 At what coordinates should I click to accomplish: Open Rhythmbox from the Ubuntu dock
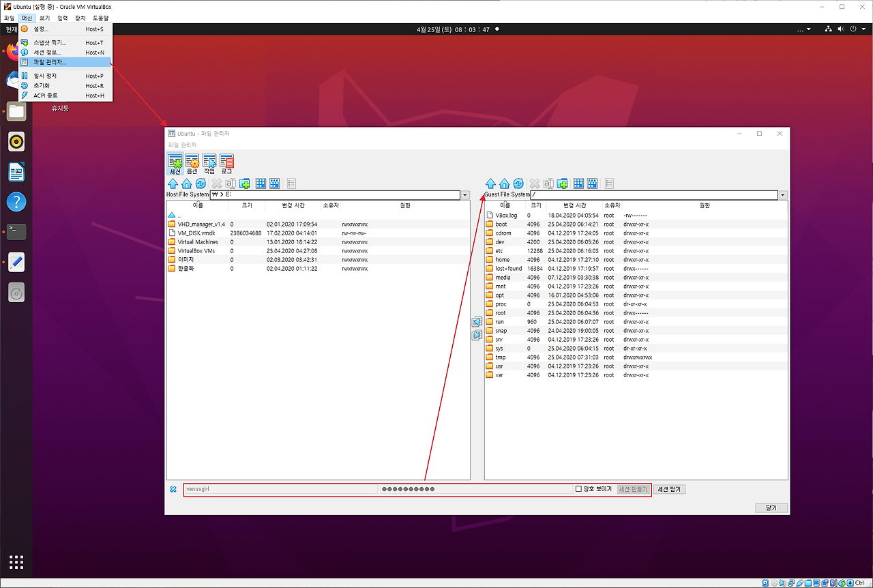coord(16,141)
